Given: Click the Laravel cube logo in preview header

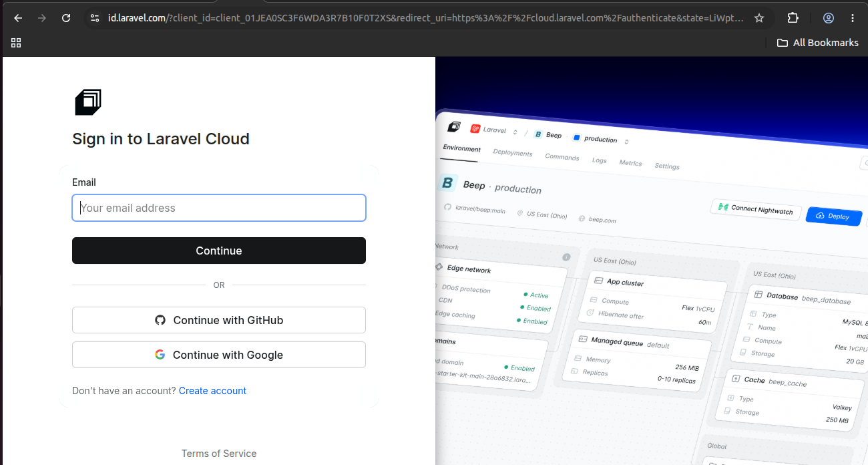Looking at the screenshot, I should coord(455,127).
